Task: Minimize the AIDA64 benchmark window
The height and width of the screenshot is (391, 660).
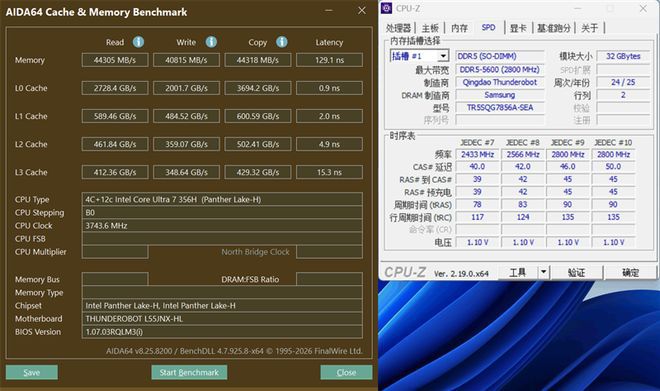Action: tap(329, 11)
